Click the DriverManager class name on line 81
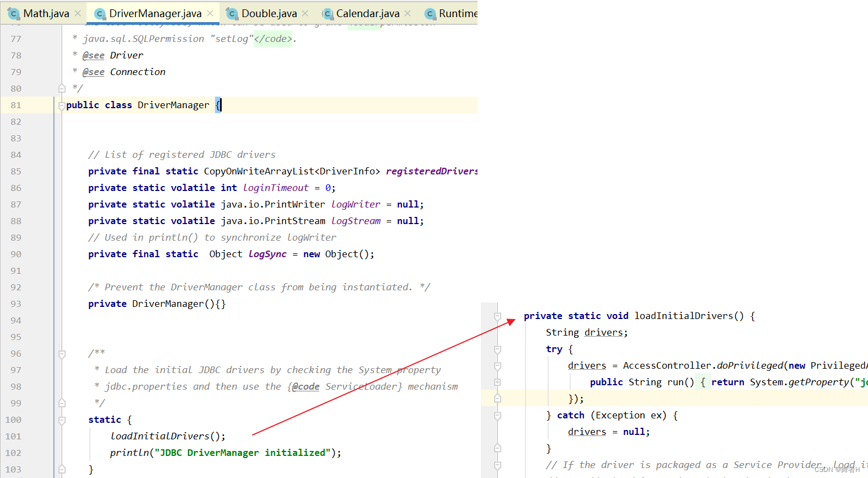 (173, 105)
